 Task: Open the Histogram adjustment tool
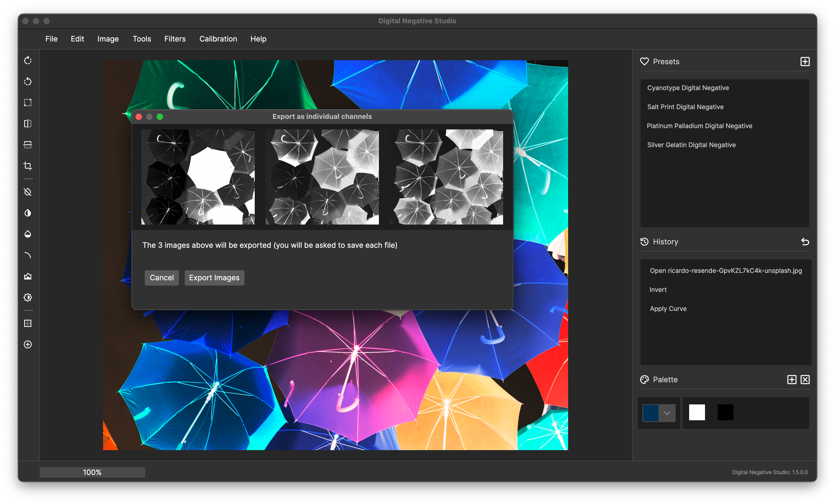[x=27, y=276]
